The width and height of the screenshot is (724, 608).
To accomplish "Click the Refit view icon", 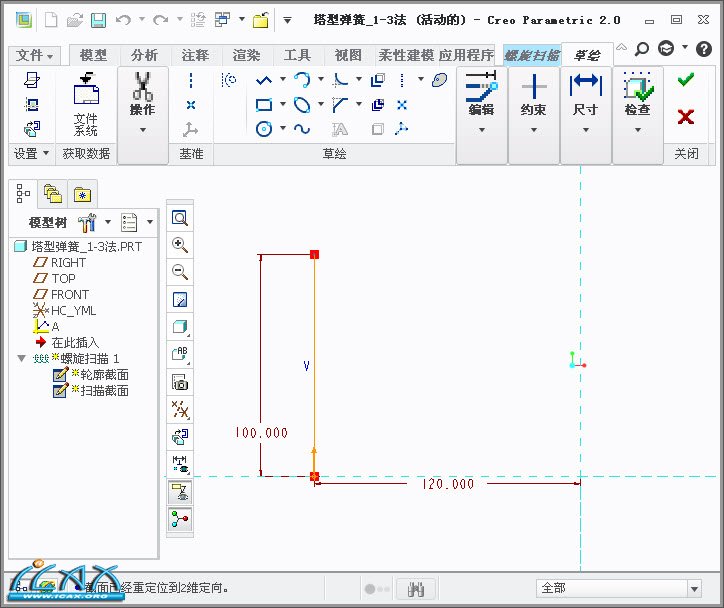I will point(180,218).
